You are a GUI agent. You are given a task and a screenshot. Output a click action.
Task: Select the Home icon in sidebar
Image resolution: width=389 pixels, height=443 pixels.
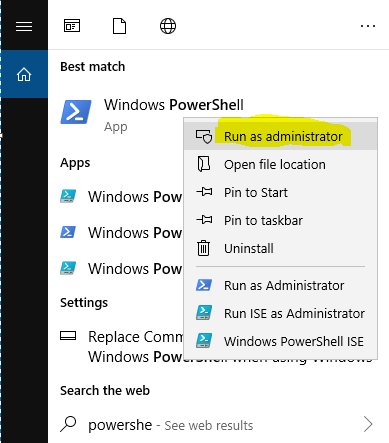(x=24, y=74)
